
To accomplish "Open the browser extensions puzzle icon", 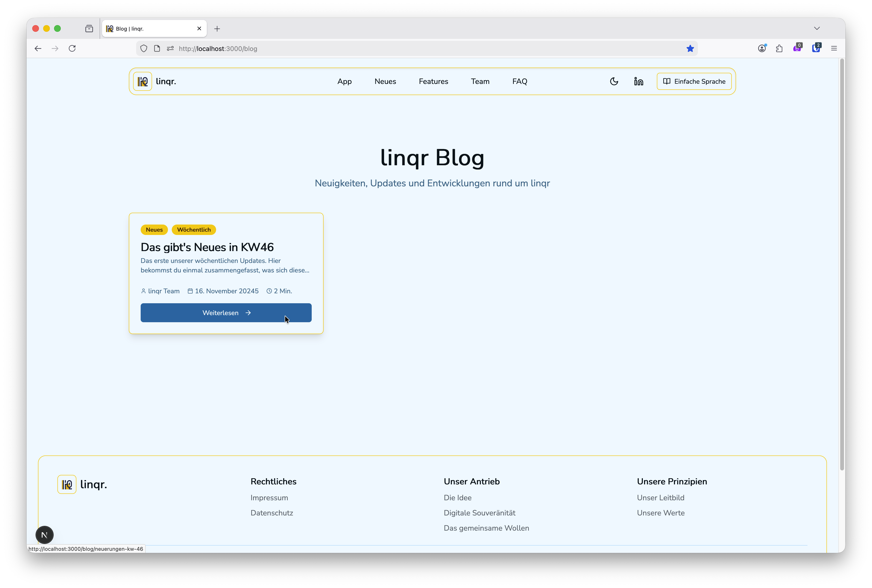I will pos(779,48).
